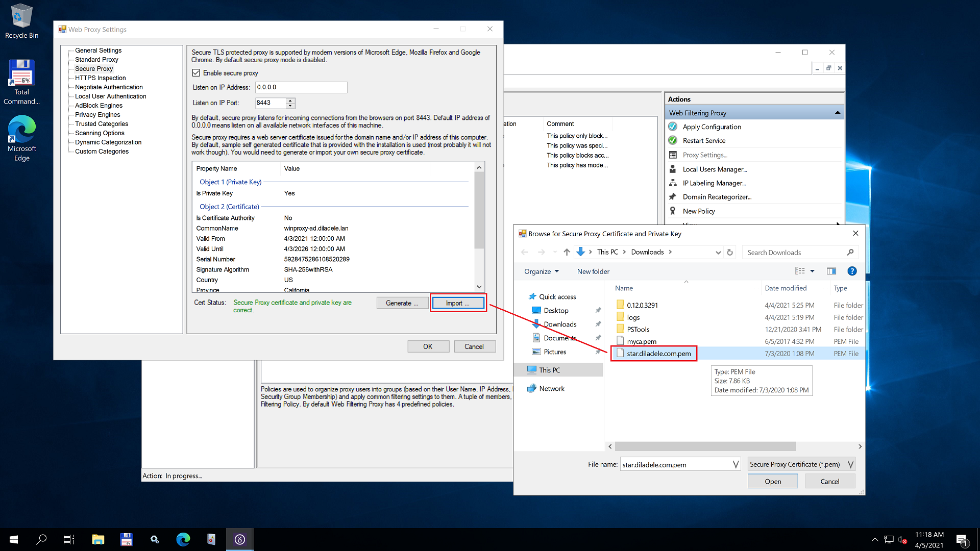This screenshot has height=551, width=980.
Task: Click the Restart Service icon
Action: pos(673,140)
